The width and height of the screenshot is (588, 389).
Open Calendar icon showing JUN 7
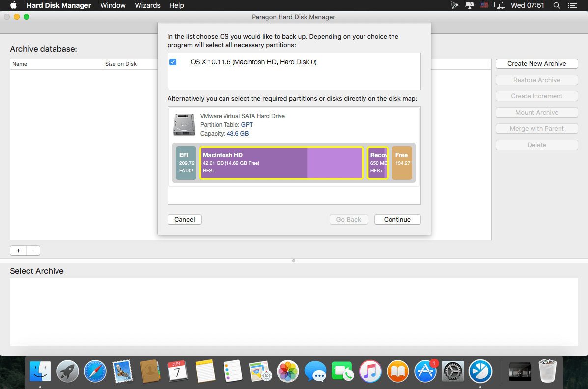click(178, 371)
